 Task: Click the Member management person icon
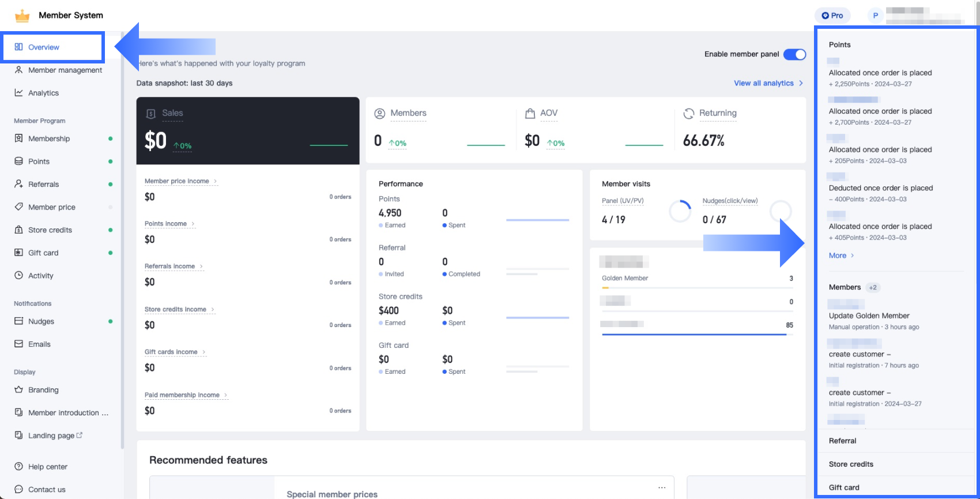click(x=18, y=70)
